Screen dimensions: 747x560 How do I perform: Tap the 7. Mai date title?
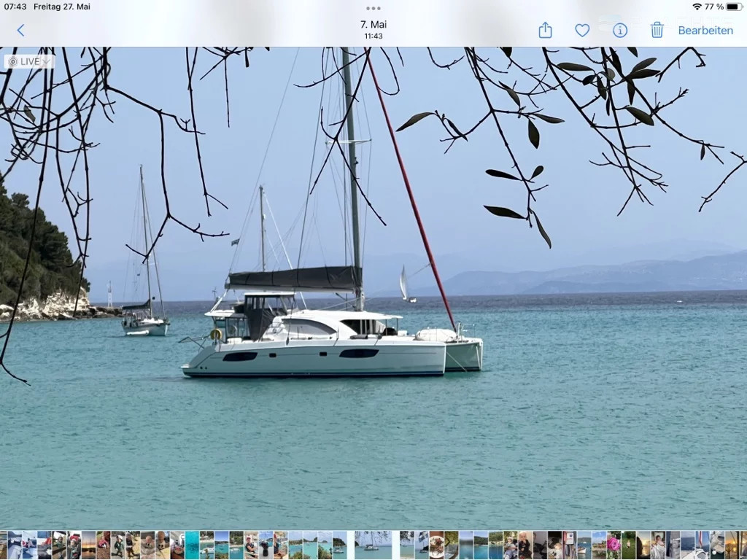[x=373, y=24]
